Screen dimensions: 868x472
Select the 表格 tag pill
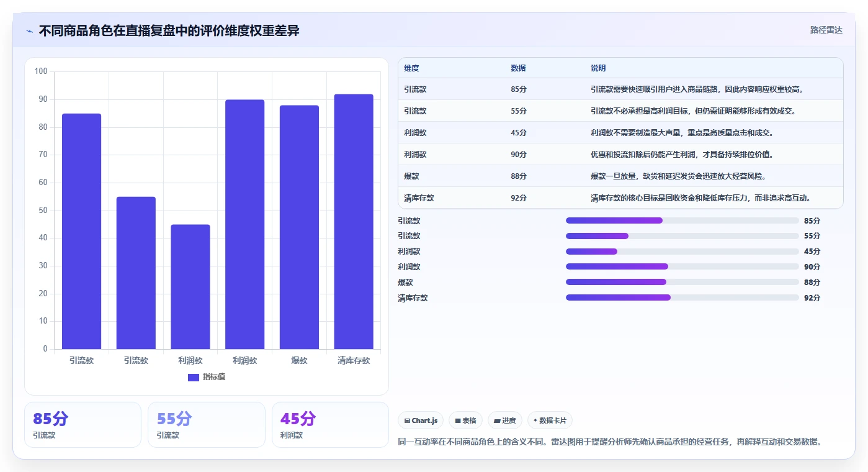point(465,420)
